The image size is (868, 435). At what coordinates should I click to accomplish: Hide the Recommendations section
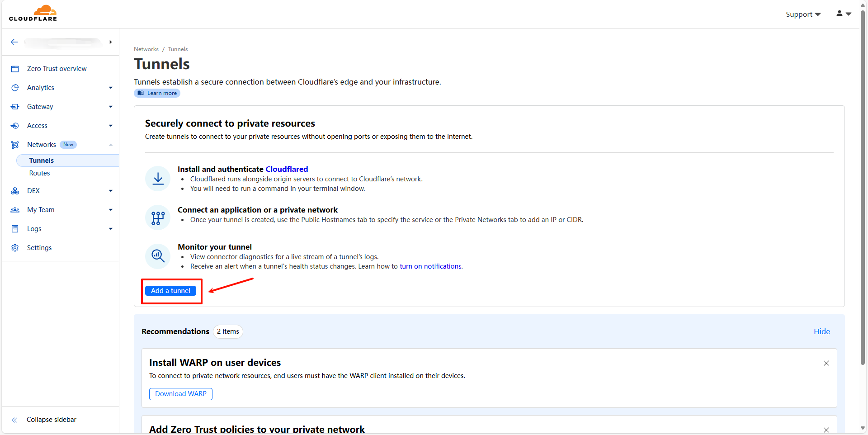(821, 331)
